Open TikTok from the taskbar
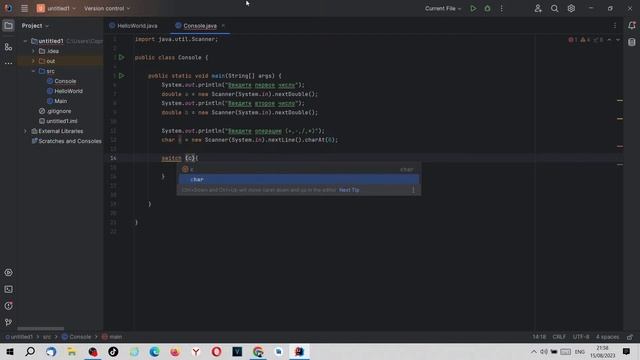This screenshot has width=640, height=360. (113, 352)
